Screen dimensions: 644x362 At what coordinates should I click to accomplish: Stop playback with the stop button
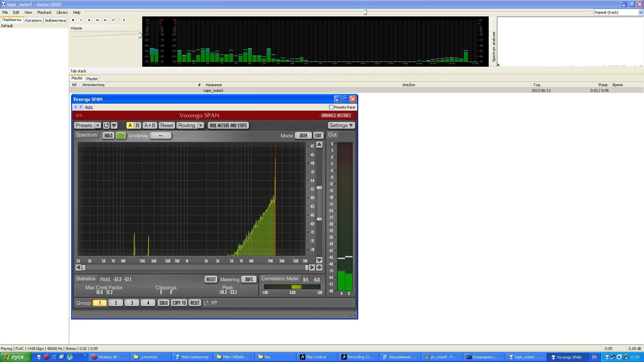click(x=73, y=20)
